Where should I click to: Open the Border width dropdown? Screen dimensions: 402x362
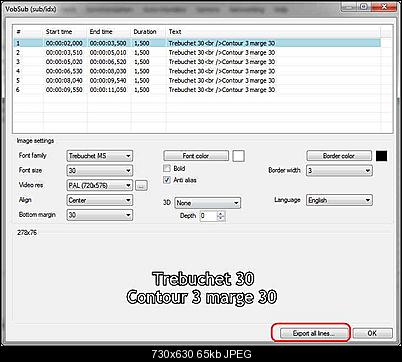click(339, 171)
